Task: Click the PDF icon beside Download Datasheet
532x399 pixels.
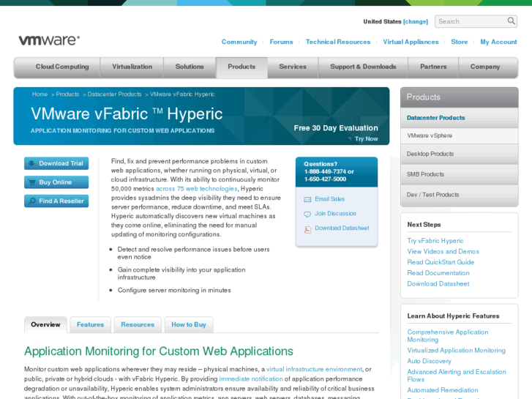Action: pos(307,230)
